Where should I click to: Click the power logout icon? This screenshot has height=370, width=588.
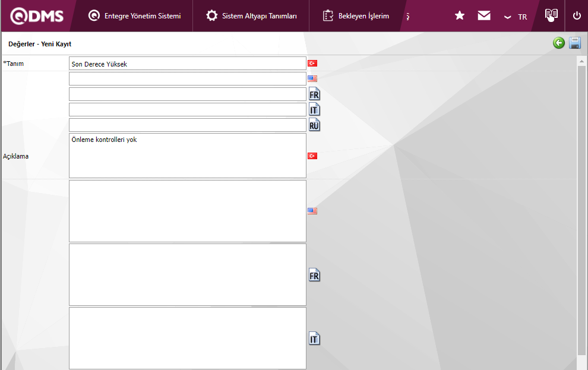click(x=577, y=16)
